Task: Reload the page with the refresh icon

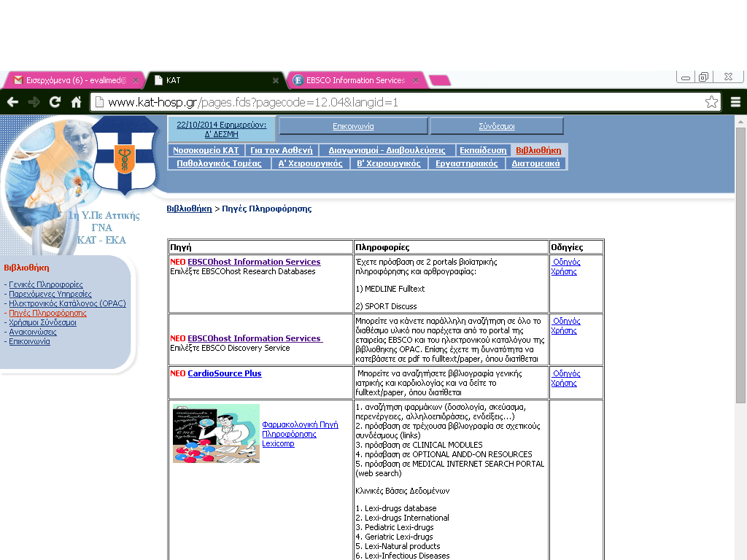Action: point(55,102)
